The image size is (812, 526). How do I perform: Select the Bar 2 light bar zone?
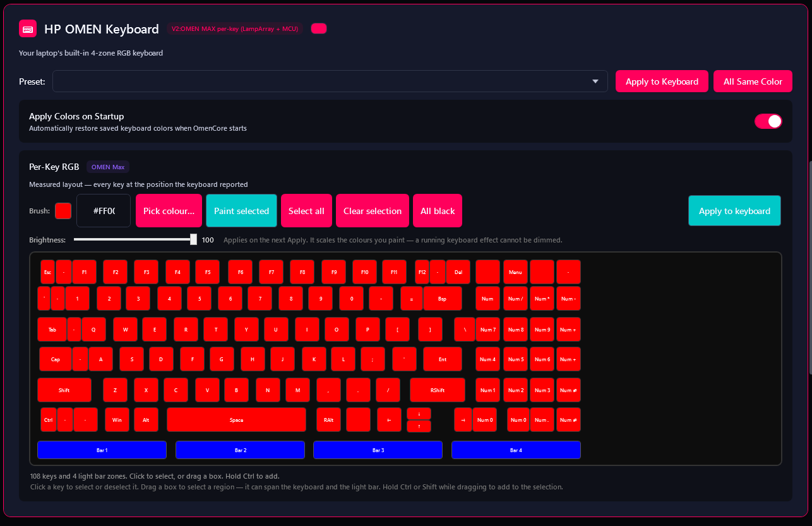point(240,450)
